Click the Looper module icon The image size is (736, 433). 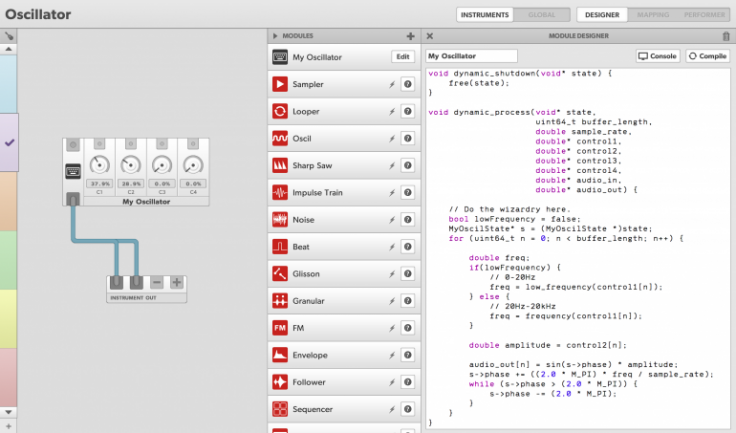tap(281, 112)
